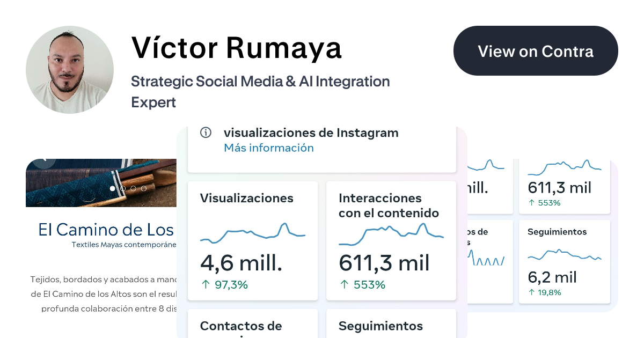Image resolution: width=644 pixels, height=338 pixels.
Task: Click the info icon next to visualizaciones de Instagram
Action: (206, 133)
